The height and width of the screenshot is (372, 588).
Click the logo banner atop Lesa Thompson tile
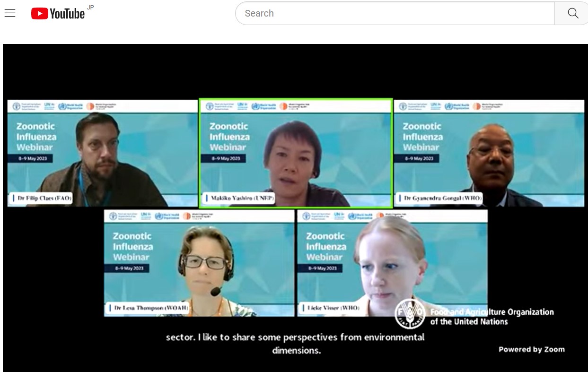[199, 216]
